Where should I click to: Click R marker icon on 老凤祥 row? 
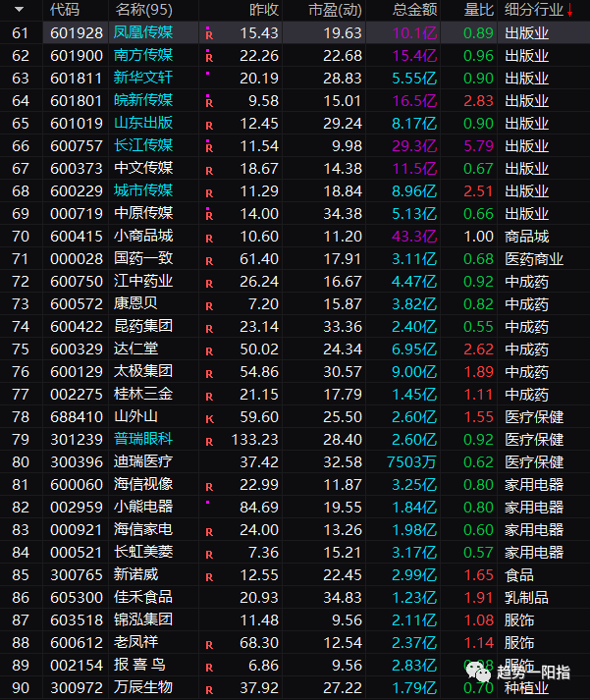click(x=209, y=646)
